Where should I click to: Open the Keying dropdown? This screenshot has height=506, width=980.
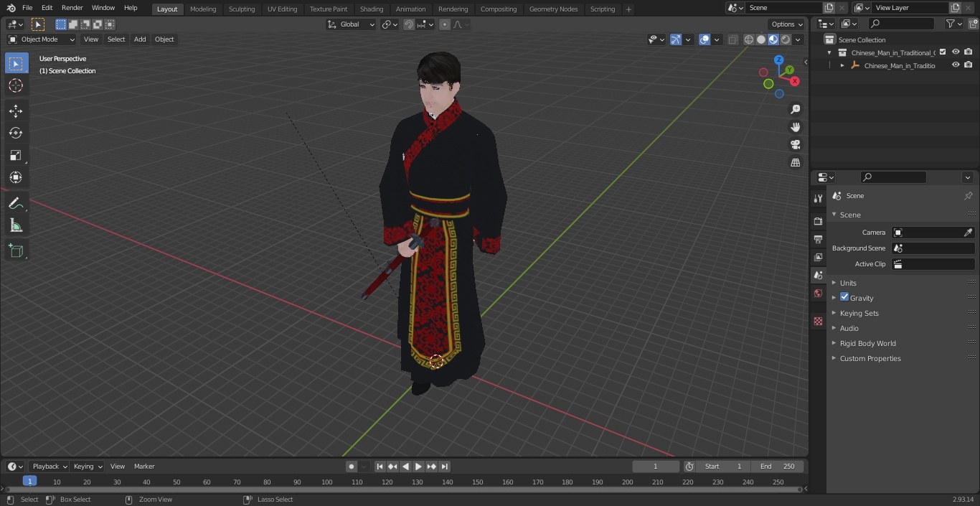[x=88, y=467]
